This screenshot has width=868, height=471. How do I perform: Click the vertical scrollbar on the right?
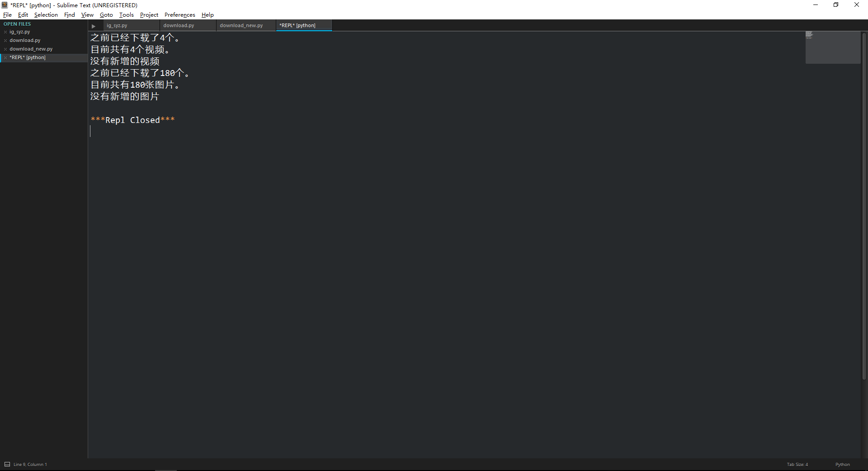[x=864, y=206]
